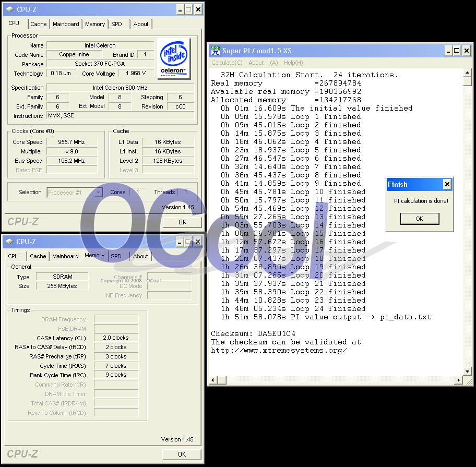
Task: Click the Cycle Time (tRAS) value 7 clocks
Action: (116, 366)
